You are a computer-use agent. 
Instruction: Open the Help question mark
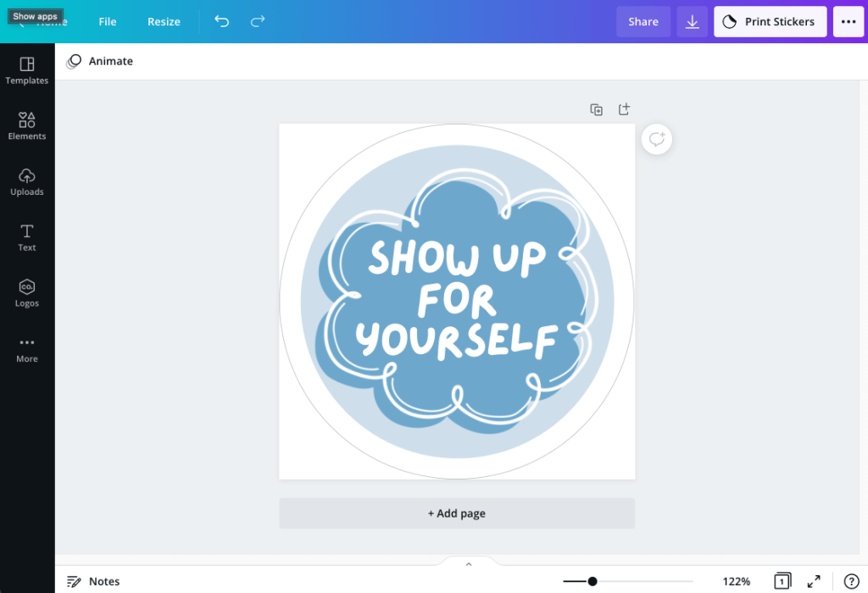point(851,581)
